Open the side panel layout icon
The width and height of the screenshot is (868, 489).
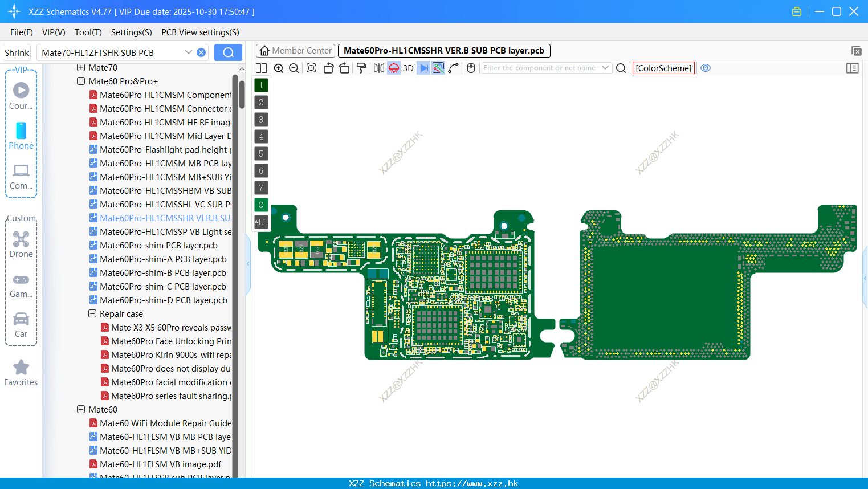pos(853,68)
